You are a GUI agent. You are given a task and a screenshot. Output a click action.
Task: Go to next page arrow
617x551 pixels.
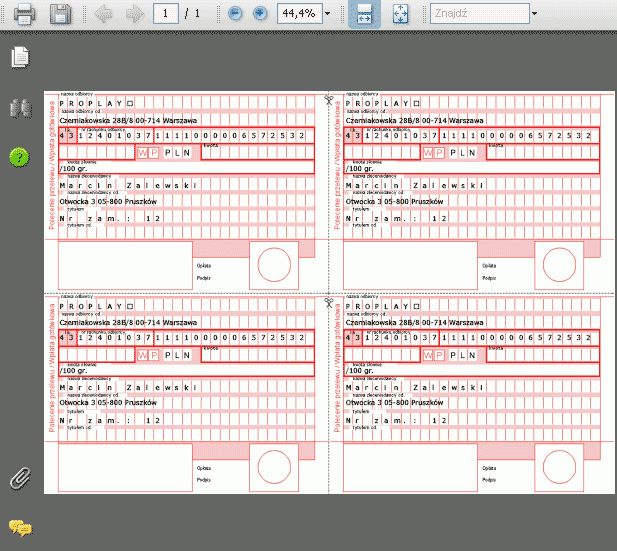point(135,14)
